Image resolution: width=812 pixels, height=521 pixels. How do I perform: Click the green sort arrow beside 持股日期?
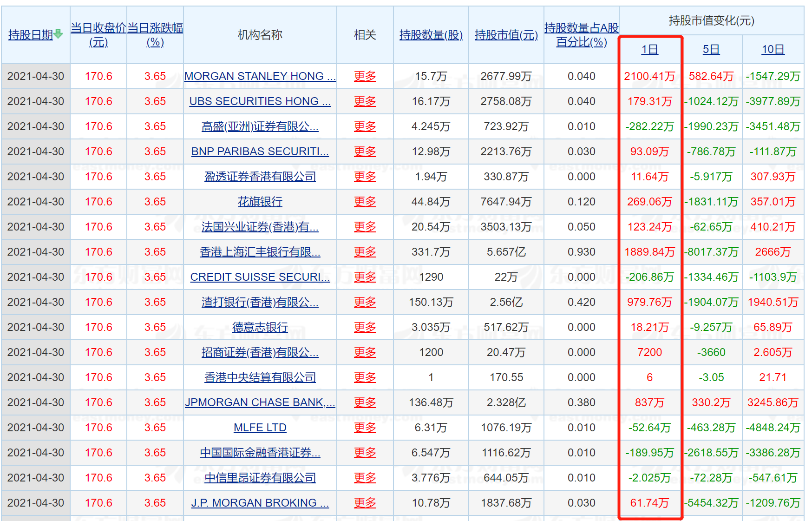coord(58,34)
